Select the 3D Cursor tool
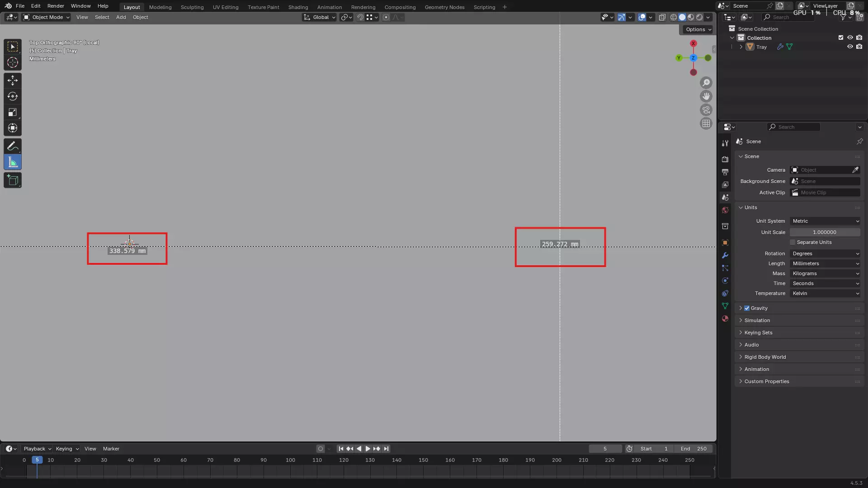Image resolution: width=868 pixels, height=488 pixels. click(x=13, y=62)
